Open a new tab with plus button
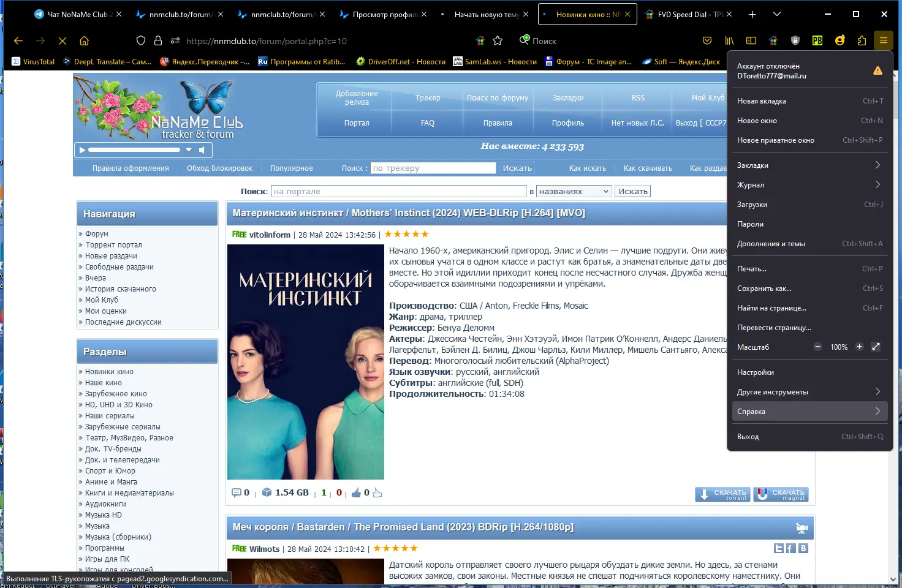This screenshot has width=902, height=588. coord(752,14)
